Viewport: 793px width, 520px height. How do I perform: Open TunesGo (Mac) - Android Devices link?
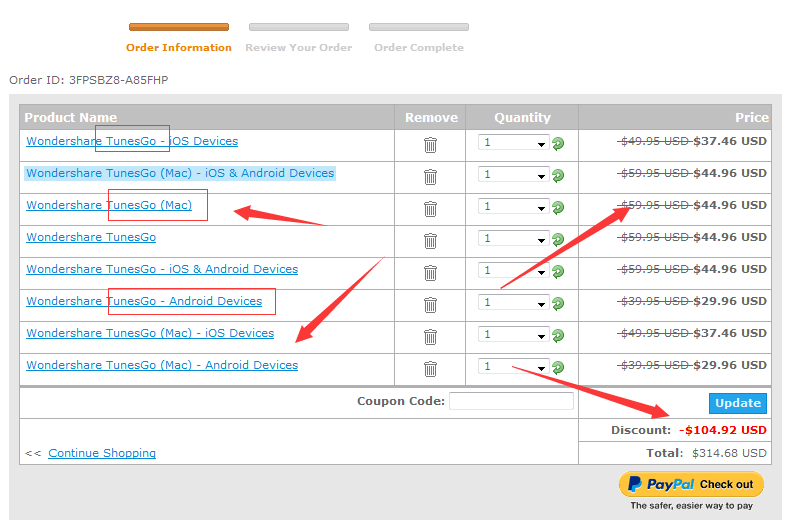162,365
